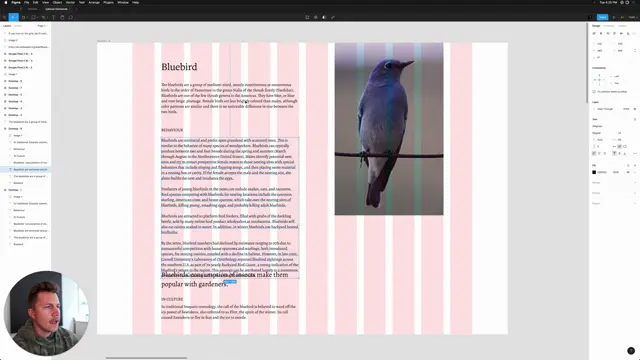Open the File menu
Viewport: 640px width, 360px height.
(x=27, y=2)
